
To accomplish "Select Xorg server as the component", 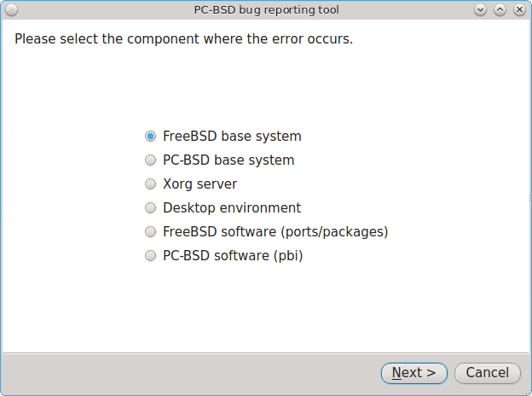I will point(150,183).
